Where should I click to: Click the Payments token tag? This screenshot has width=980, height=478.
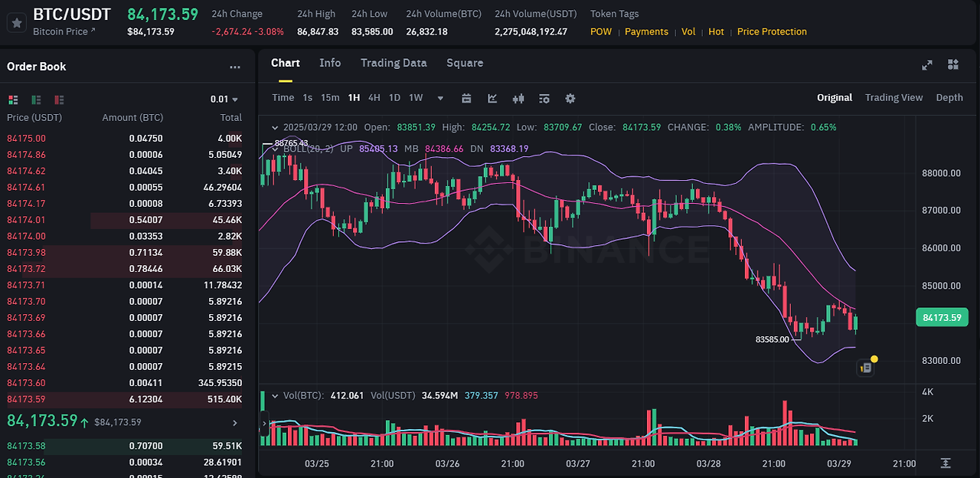(646, 31)
